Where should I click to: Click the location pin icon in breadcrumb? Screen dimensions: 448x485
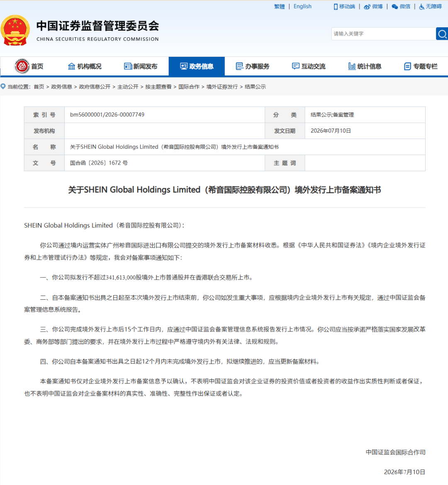[x=3, y=86]
